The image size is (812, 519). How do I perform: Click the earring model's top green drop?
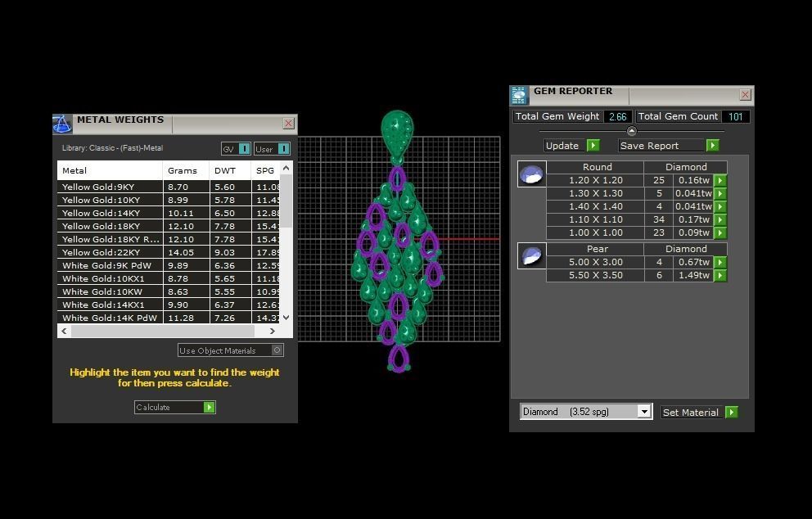click(x=397, y=132)
